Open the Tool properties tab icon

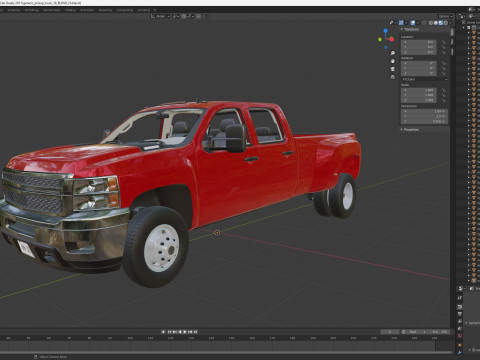[460, 298]
